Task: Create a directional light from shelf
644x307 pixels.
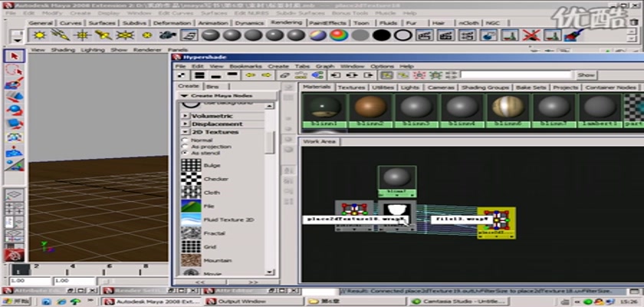Action: (61, 35)
